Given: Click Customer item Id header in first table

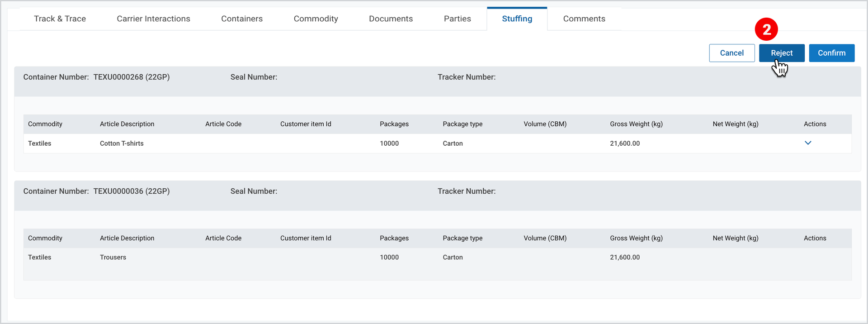Looking at the screenshot, I should tap(306, 124).
